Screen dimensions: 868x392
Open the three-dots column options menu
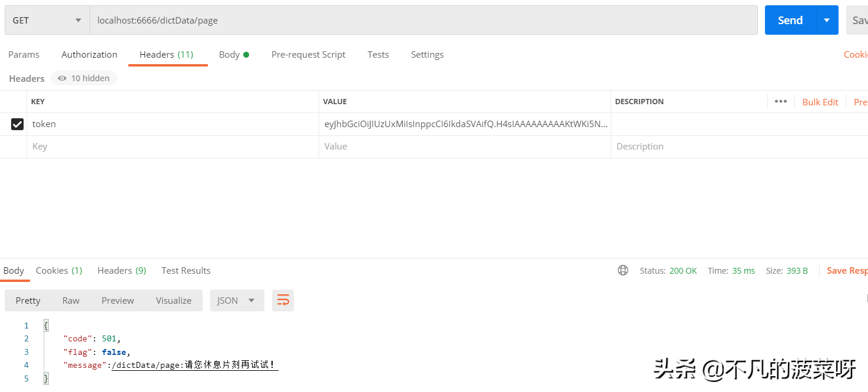point(781,101)
